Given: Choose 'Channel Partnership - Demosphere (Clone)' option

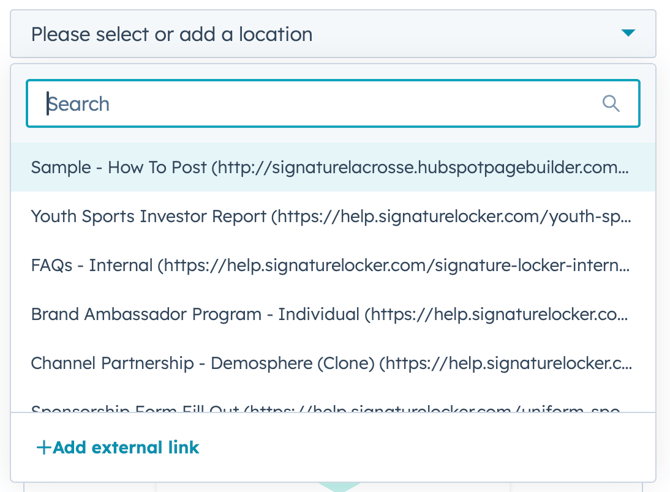Looking at the screenshot, I should 330,363.
